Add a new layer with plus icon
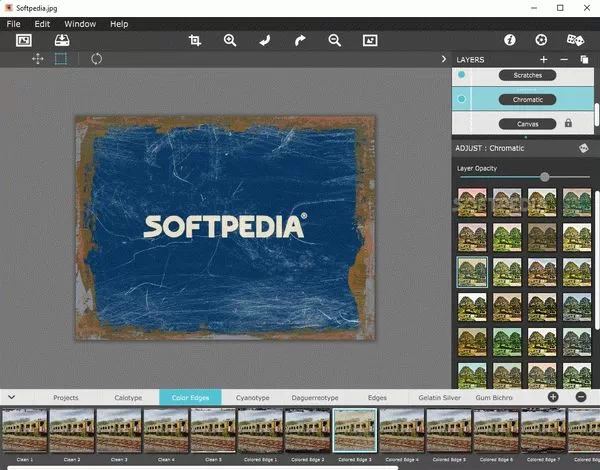The width and height of the screenshot is (600, 470). pyautogui.click(x=543, y=60)
